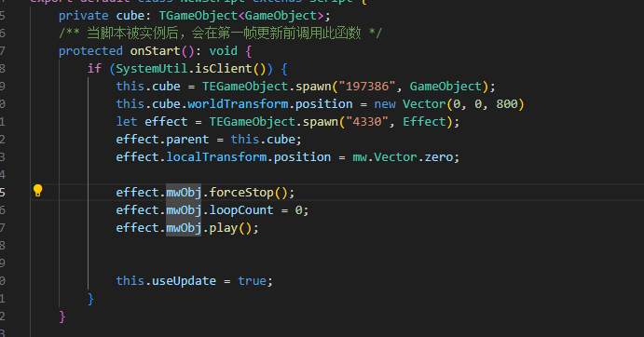Image resolution: width=644 pixels, height=337 pixels.
Task: Click the "197386" string literal
Action: (367, 87)
